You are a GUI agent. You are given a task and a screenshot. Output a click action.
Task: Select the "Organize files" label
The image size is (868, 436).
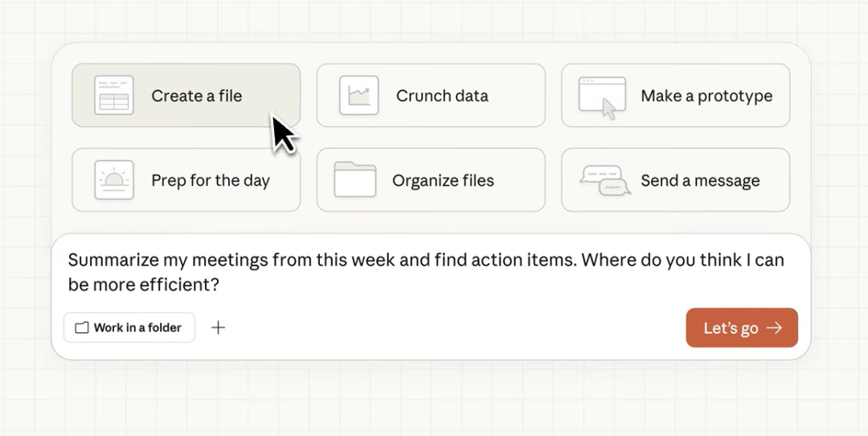443,180
